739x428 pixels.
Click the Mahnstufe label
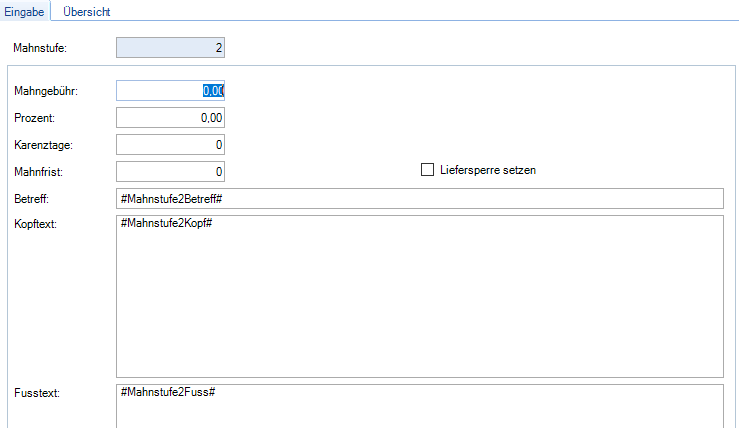(x=41, y=47)
